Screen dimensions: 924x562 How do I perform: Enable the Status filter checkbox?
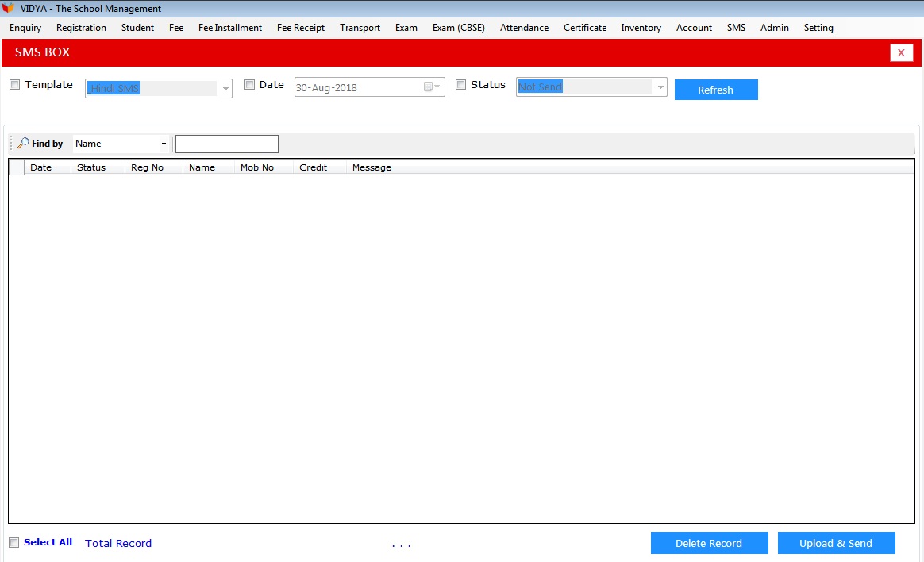[x=461, y=85]
